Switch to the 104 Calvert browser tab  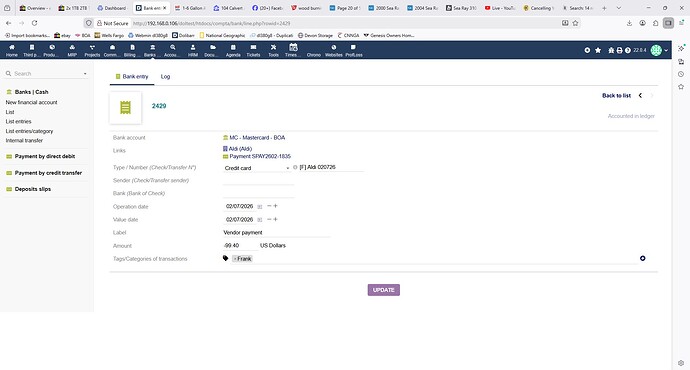(x=228, y=8)
